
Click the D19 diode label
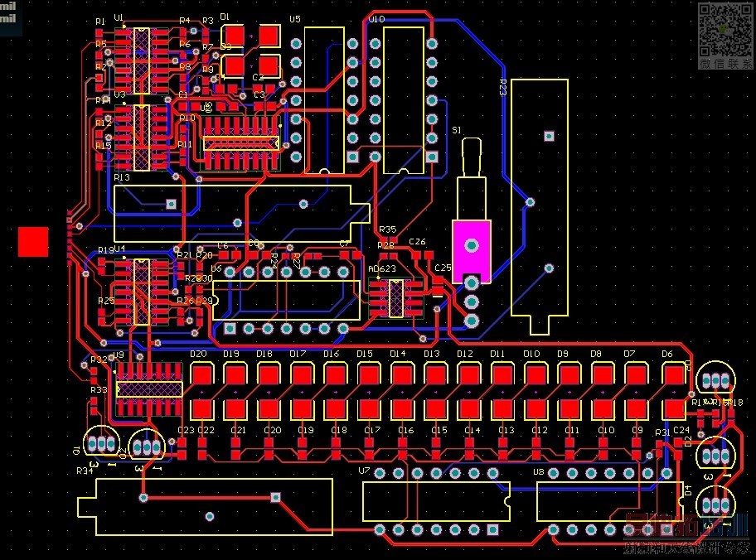pyautogui.click(x=231, y=354)
